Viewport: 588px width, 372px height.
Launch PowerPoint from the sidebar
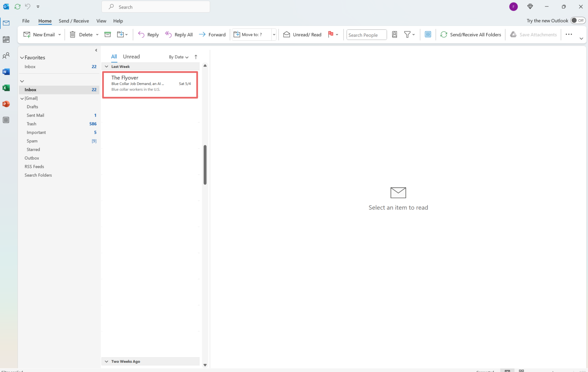tap(6, 104)
